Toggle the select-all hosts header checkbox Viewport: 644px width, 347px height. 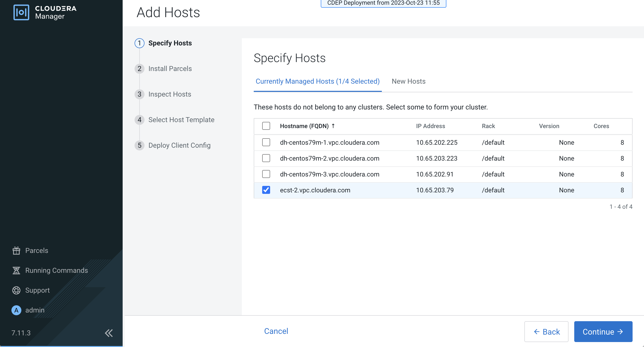coord(266,126)
